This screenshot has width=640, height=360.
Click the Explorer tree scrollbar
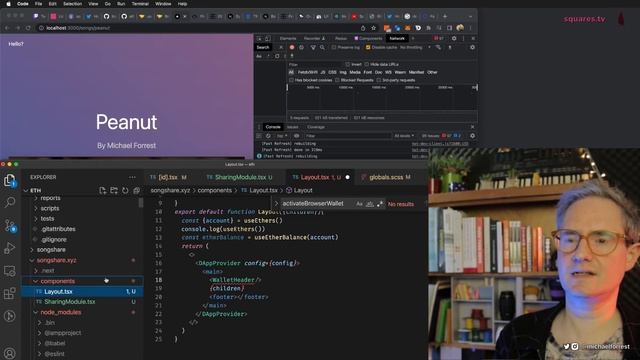[141, 202]
